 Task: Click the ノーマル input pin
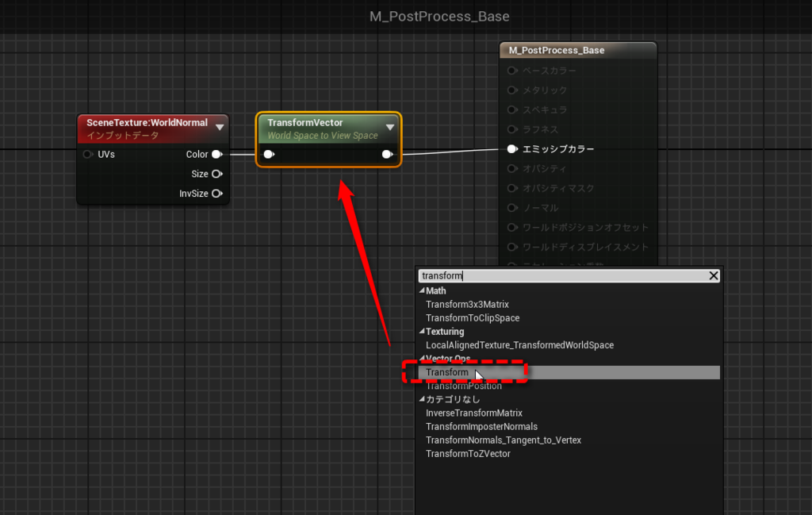512,208
